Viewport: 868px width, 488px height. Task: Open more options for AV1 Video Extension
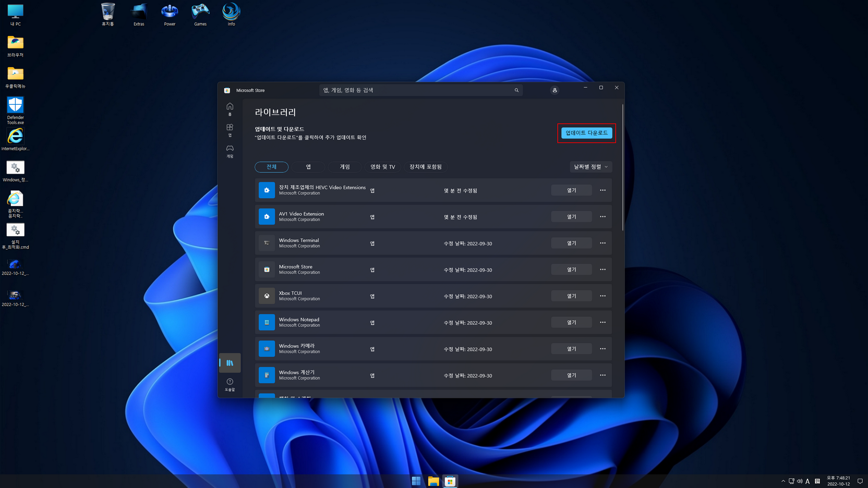coord(602,216)
